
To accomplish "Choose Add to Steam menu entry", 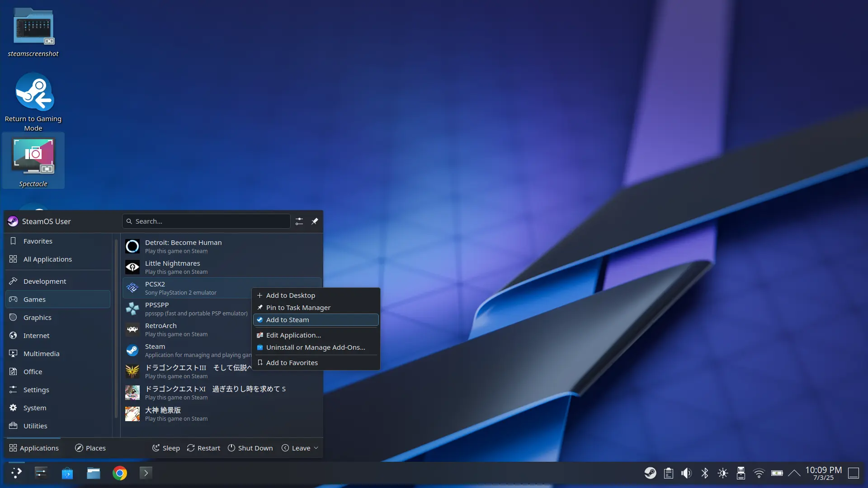I will [316, 320].
